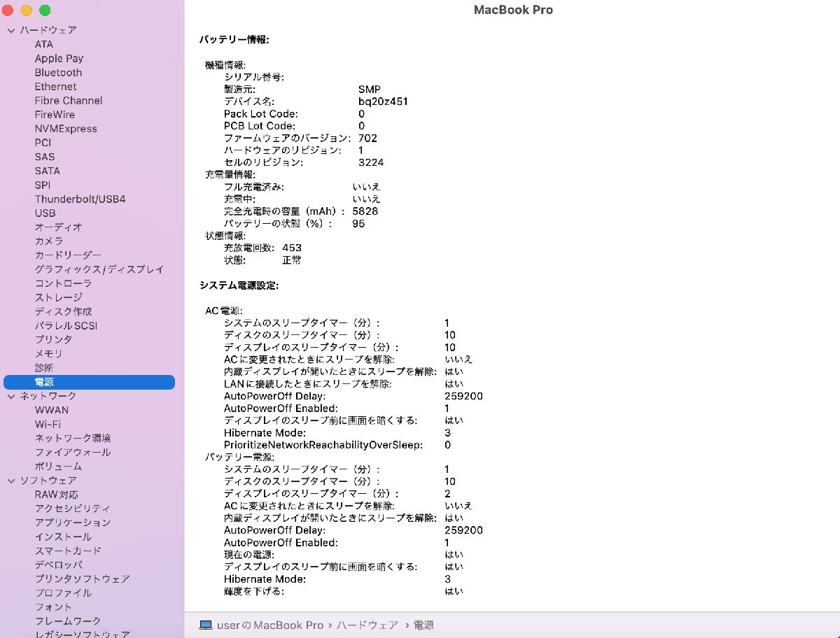Open アクセシビリティ entry

pyautogui.click(x=73, y=509)
